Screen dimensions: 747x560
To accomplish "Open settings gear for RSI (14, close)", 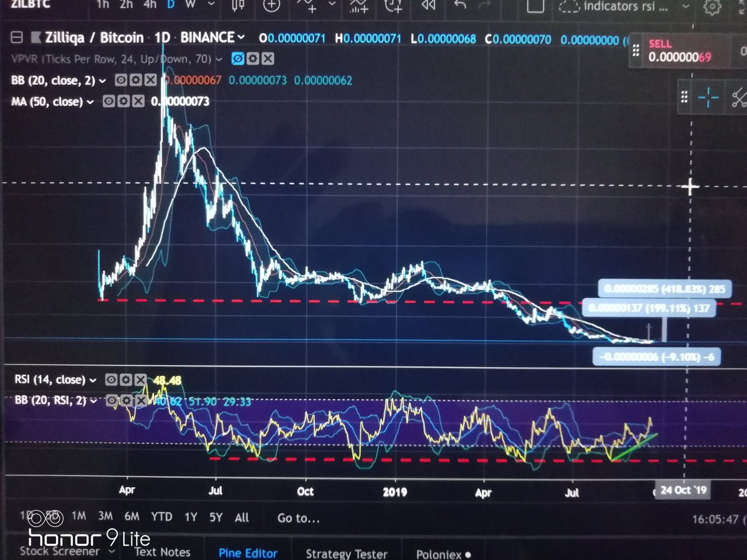I will (125, 380).
